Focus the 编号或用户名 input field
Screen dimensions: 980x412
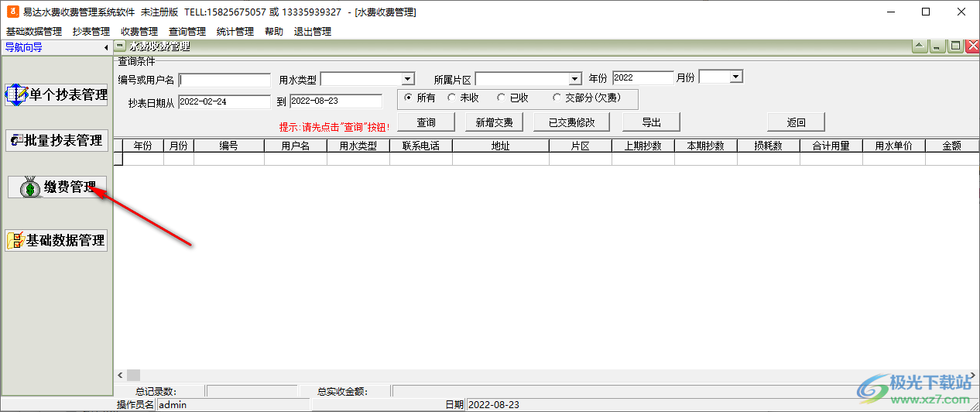pos(224,80)
